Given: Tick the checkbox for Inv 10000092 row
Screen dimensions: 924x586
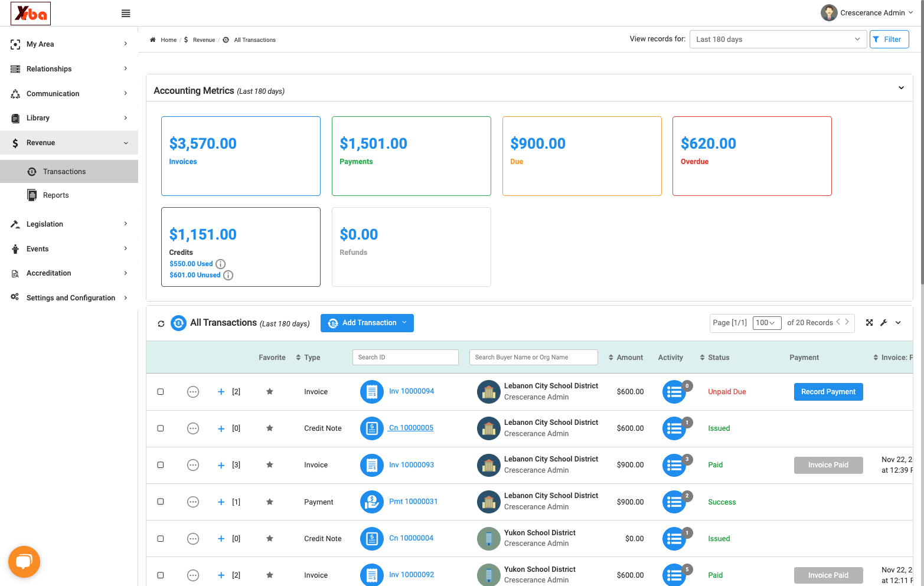Looking at the screenshot, I should [161, 575].
